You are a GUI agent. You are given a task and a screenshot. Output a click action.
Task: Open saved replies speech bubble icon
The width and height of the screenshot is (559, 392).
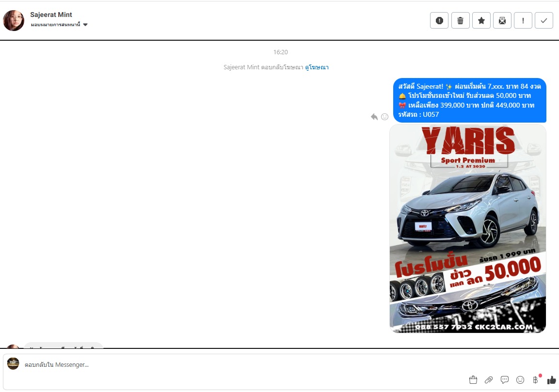(x=504, y=380)
